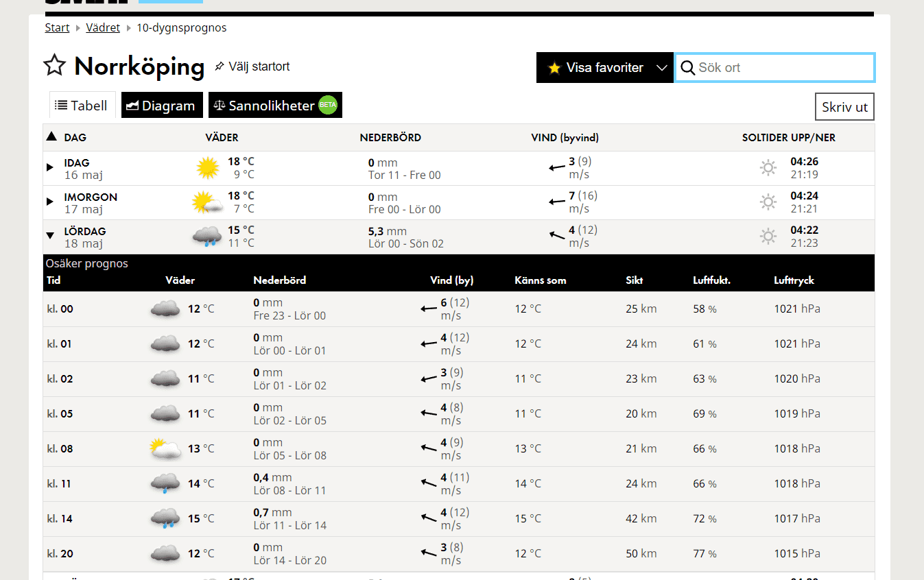The image size is (924, 580).
Task: Click the sun icon in Idag soltider
Action: point(768,168)
